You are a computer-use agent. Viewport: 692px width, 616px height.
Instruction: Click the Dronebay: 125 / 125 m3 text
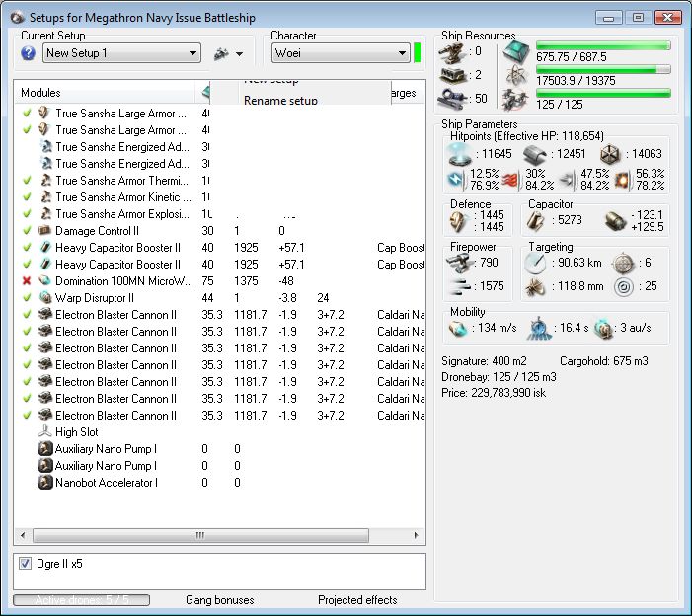(499, 377)
